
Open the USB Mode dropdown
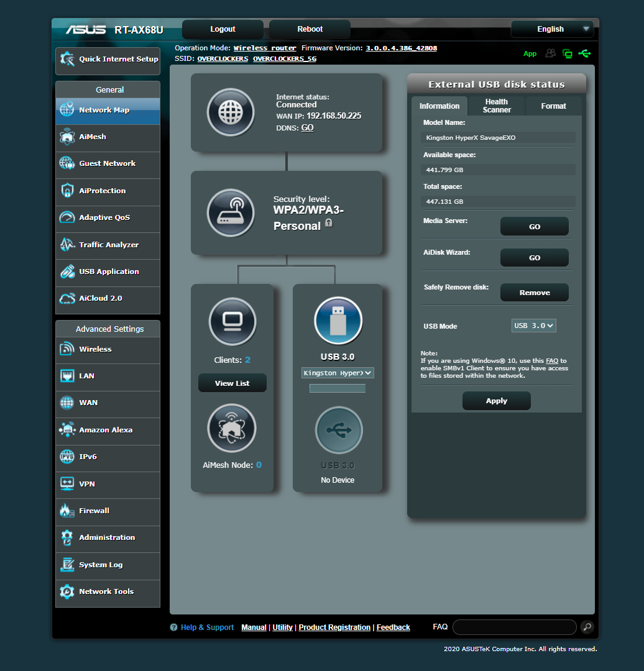533,325
